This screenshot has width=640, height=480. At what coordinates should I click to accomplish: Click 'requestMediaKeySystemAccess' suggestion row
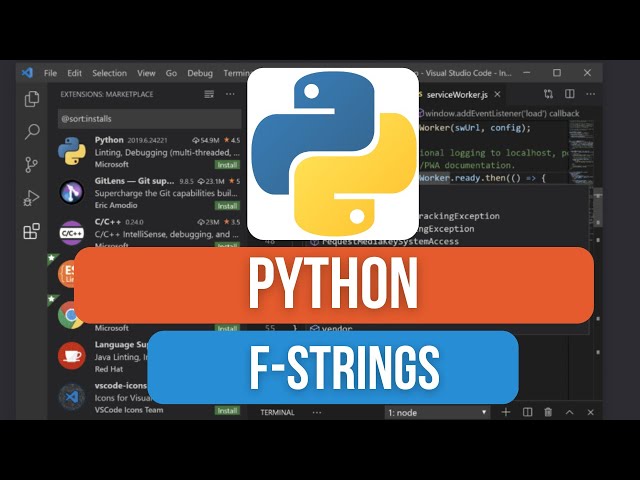pyautogui.click(x=386, y=242)
